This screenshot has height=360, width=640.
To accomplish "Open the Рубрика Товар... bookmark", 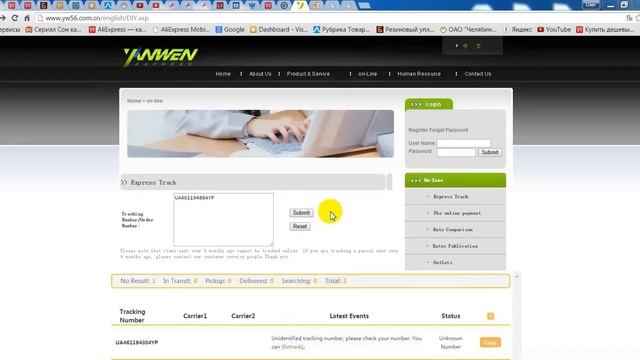I will tap(341, 29).
